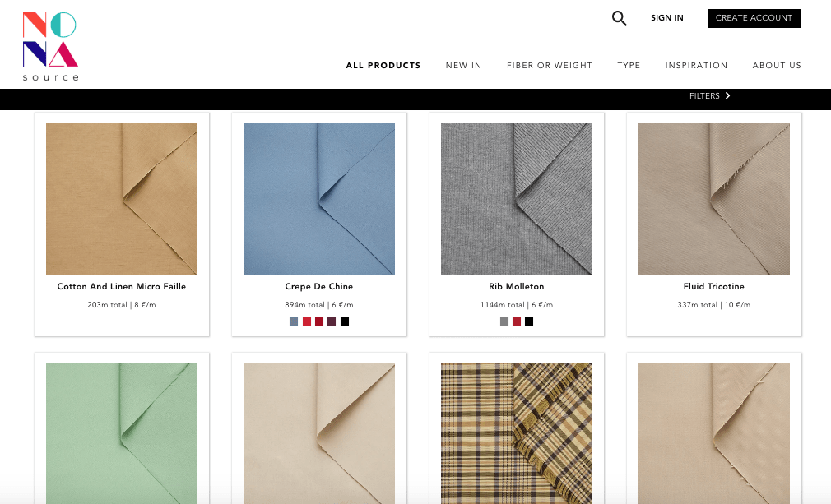Open the Inspiration menu item

point(696,66)
